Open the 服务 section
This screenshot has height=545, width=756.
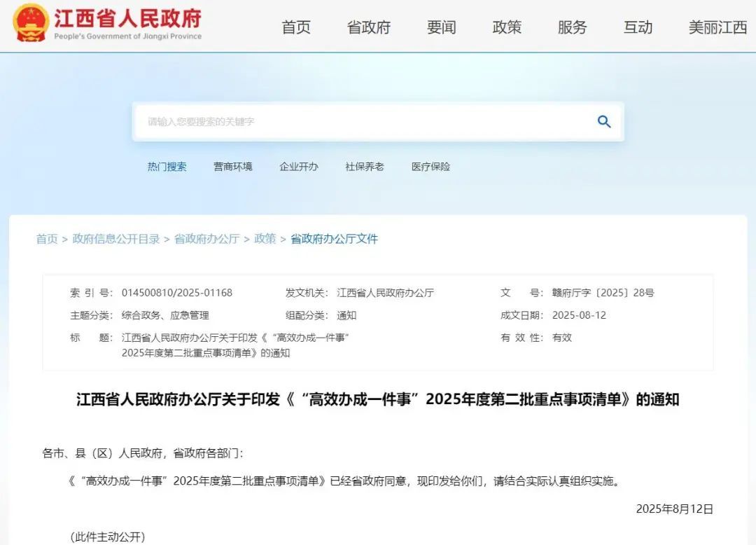point(573,27)
